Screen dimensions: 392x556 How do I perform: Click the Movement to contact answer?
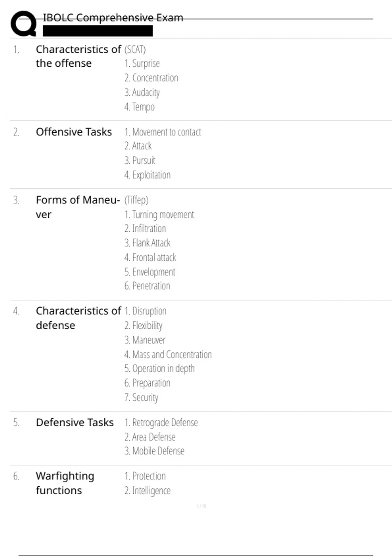point(163,132)
